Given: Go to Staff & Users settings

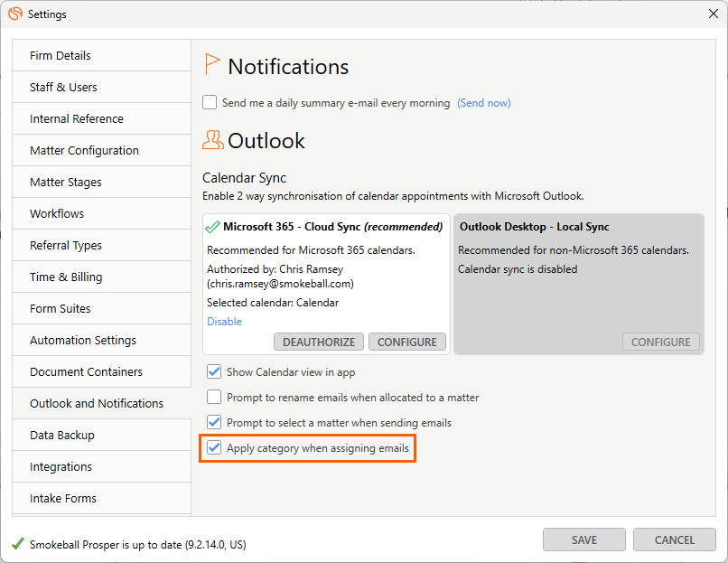Looking at the screenshot, I should point(102,87).
